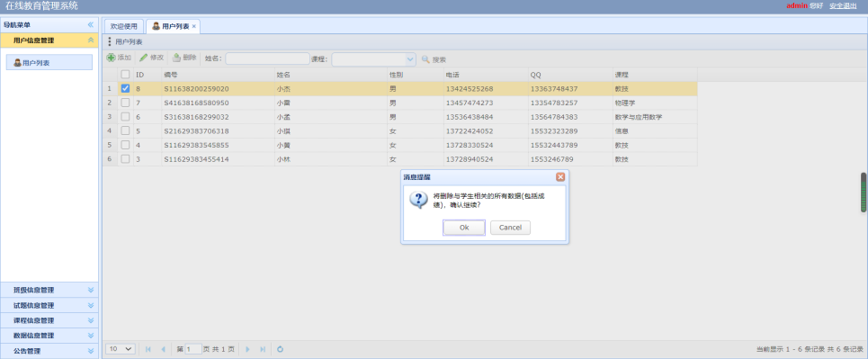This screenshot has width=868, height=359.
Task: Collapse the 用户信息管理 accordion section
Action: 91,40
